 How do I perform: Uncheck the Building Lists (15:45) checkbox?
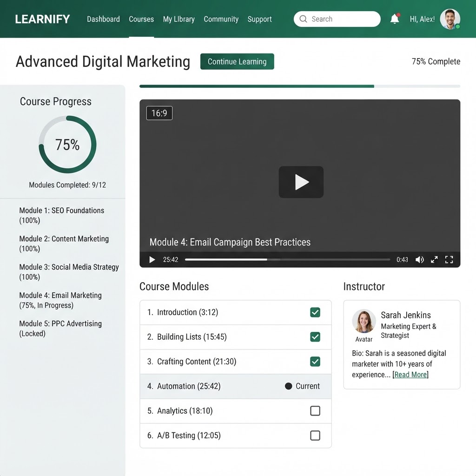tap(315, 337)
